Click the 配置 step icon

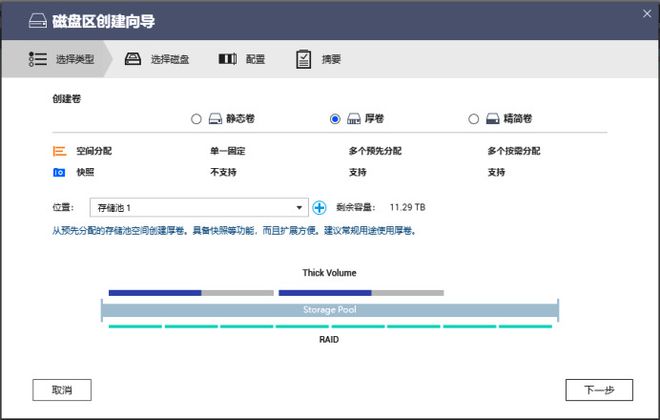click(x=228, y=59)
